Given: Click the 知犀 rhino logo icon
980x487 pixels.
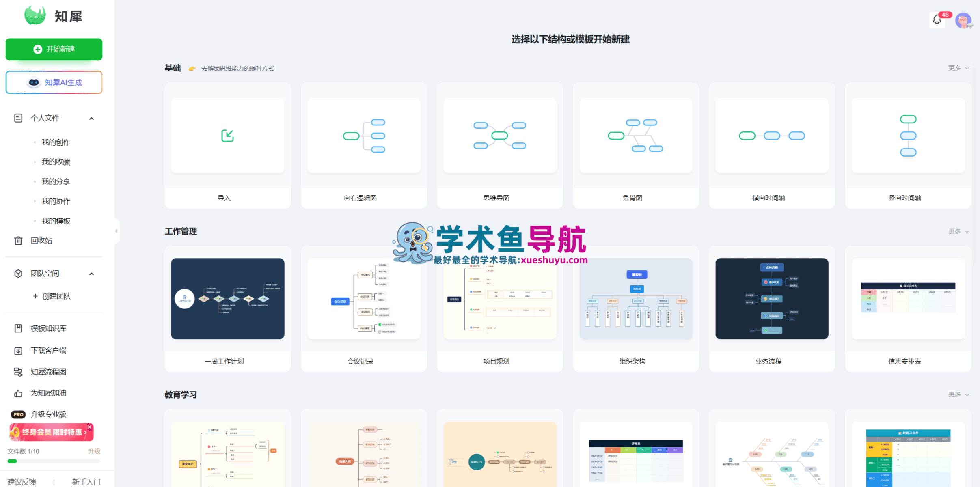Looking at the screenshot, I should [x=35, y=16].
